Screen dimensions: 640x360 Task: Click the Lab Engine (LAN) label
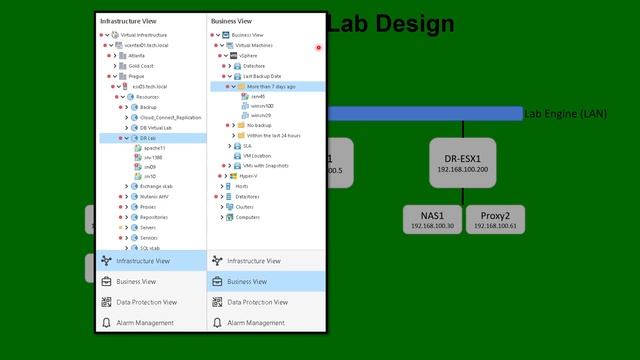565,114
